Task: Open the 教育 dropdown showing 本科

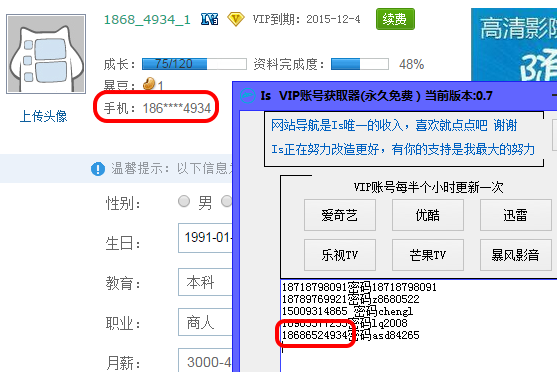Action: (205, 282)
